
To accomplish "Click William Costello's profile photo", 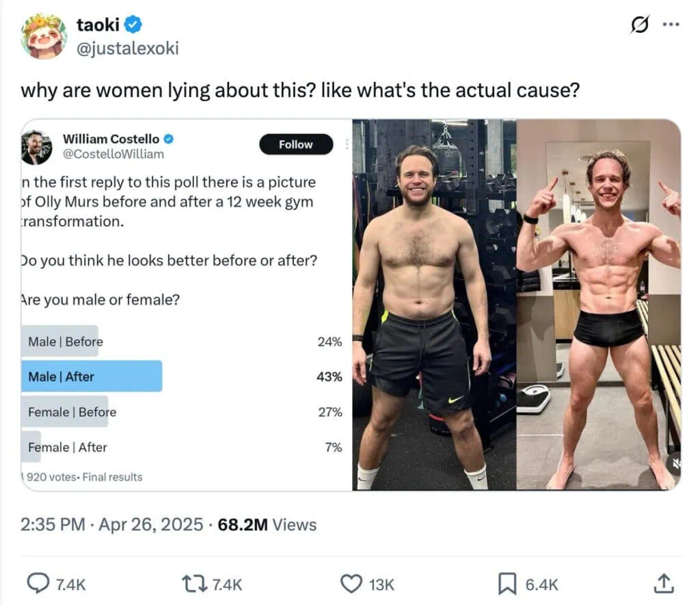I will pos(37,146).
